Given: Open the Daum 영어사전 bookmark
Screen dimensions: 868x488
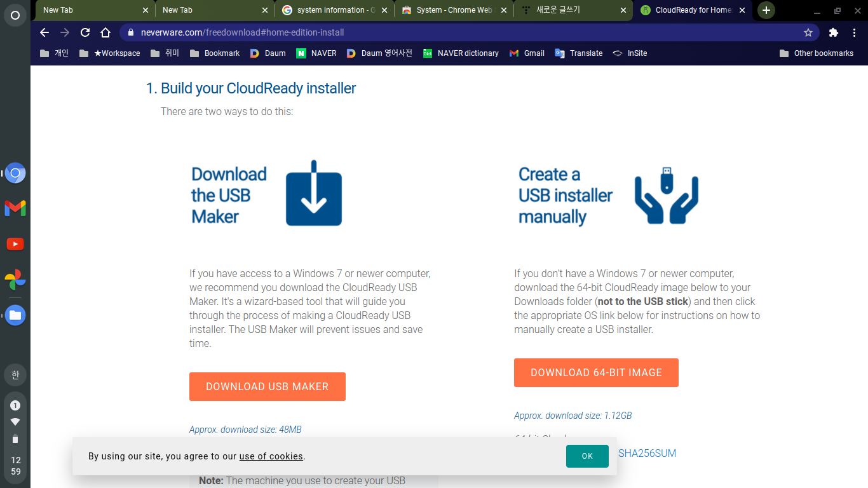Looking at the screenshot, I should (x=379, y=53).
